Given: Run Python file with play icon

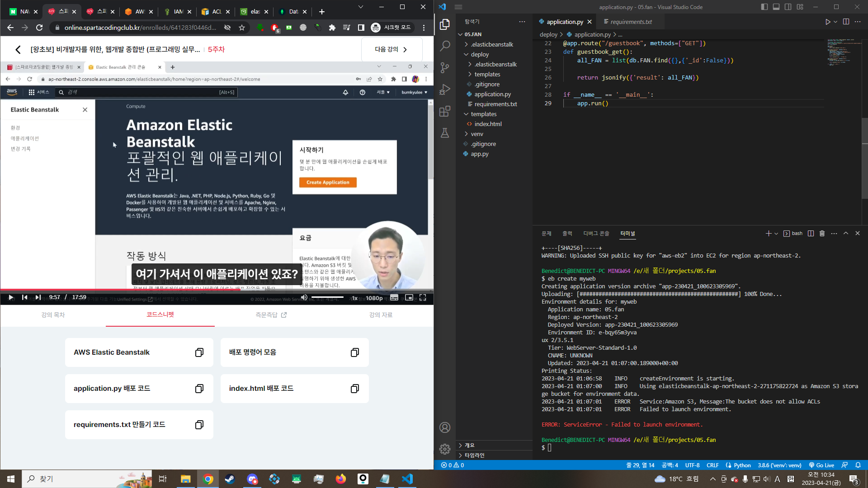Looking at the screenshot, I should [x=827, y=22].
